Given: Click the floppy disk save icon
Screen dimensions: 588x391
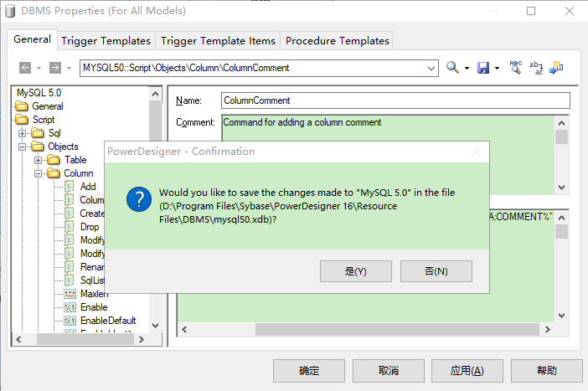Looking at the screenshot, I should [x=483, y=68].
